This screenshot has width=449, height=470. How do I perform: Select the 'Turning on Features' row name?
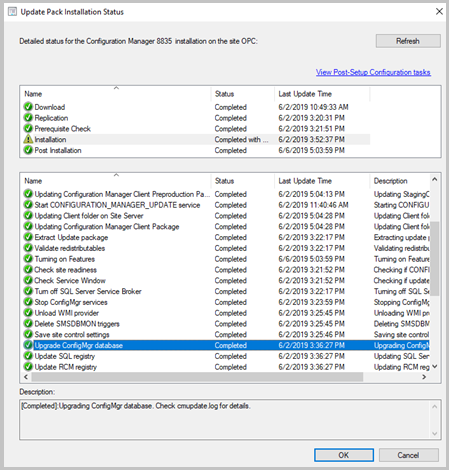point(65,259)
